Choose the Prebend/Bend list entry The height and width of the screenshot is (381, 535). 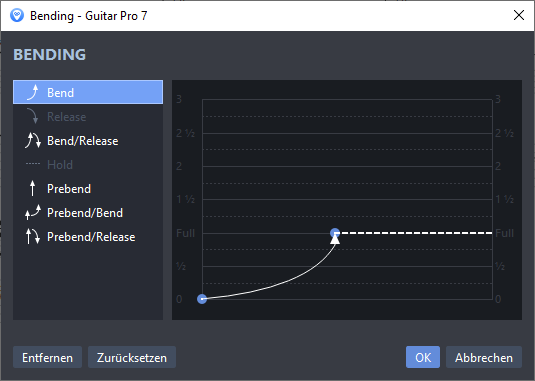pos(88,213)
